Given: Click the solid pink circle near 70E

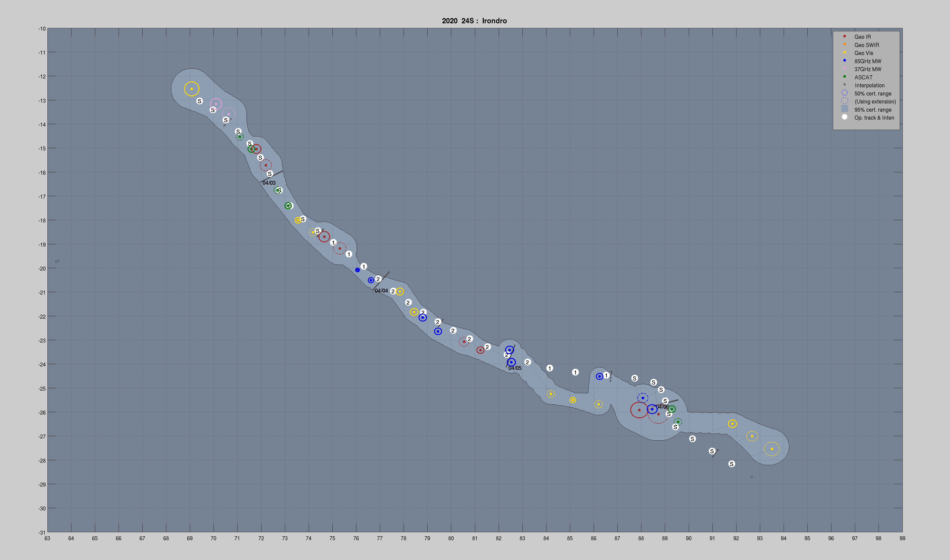Looking at the screenshot, I should tap(215, 104).
